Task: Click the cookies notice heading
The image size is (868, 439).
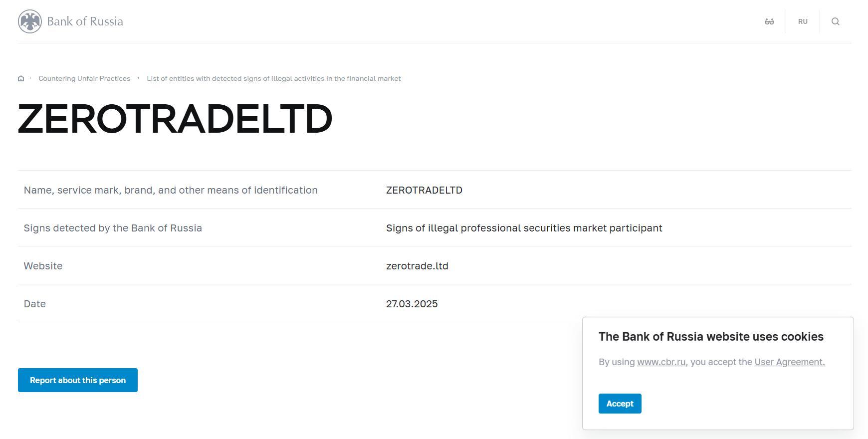Action: (711, 337)
